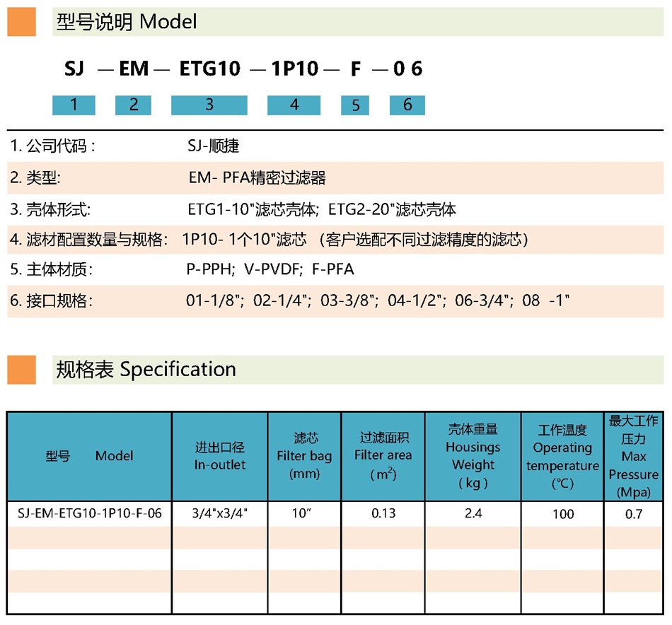Select the blue box numbered 1
The image size is (672, 625).
[74, 105]
